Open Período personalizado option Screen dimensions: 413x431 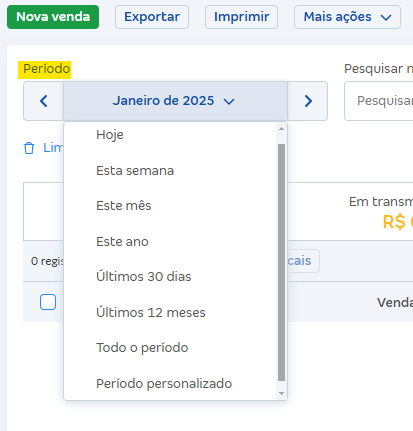pyautogui.click(x=170, y=384)
